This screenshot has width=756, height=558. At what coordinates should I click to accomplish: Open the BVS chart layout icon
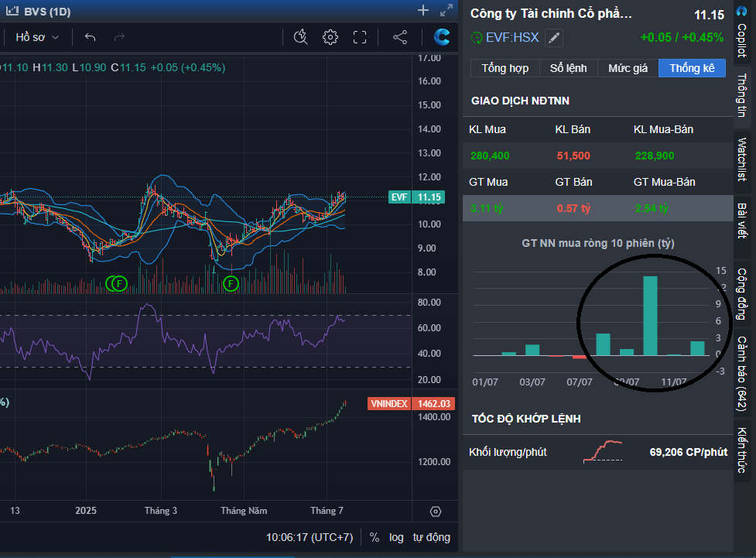coord(12,11)
